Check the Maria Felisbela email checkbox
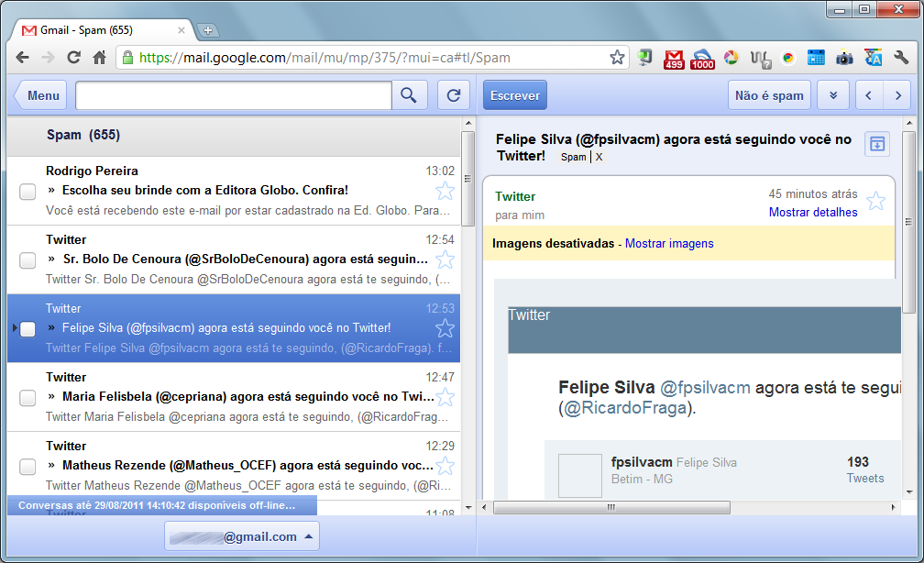 [x=27, y=398]
